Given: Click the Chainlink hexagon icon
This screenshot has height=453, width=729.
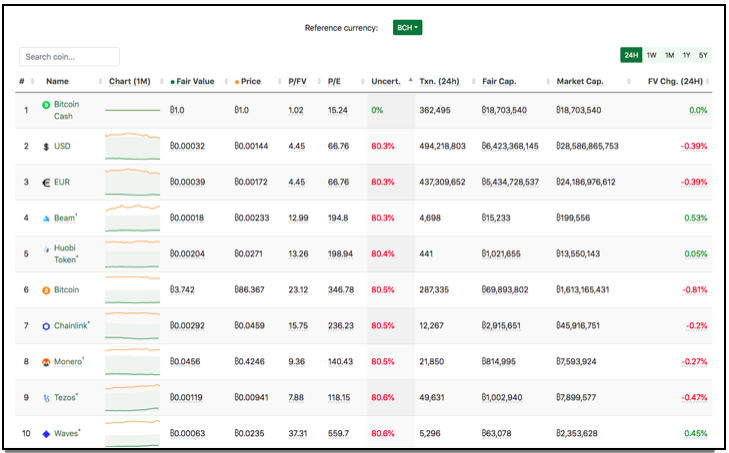Looking at the screenshot, I should coord(46,326).
